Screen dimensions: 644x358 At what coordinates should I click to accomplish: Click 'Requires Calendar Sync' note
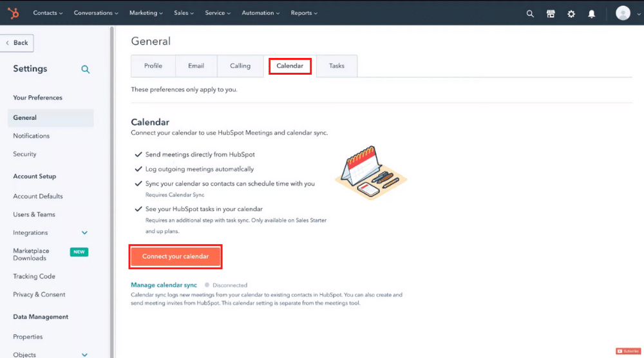pyautogui.click(x=175, y=195)
